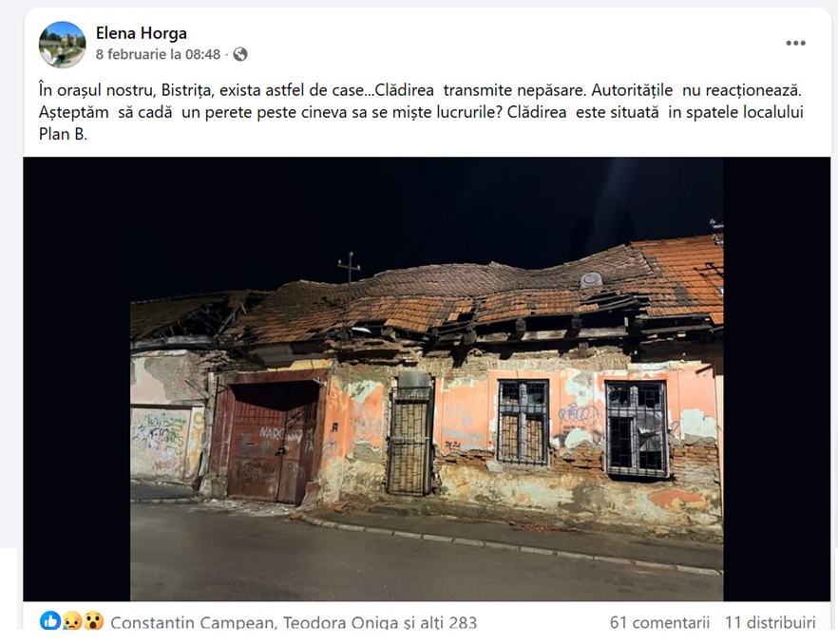
Task: Open Elena Horga's profile via name link
Action: 141,33
